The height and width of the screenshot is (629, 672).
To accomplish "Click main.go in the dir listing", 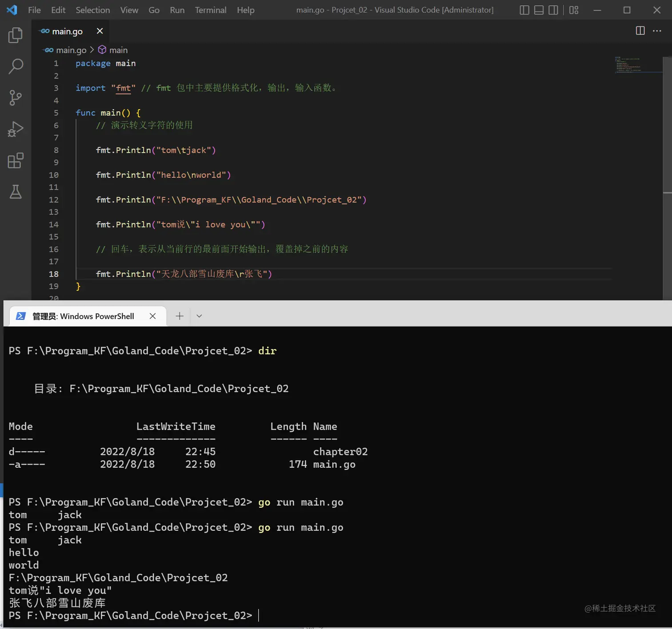I will [x=334, y=464].
